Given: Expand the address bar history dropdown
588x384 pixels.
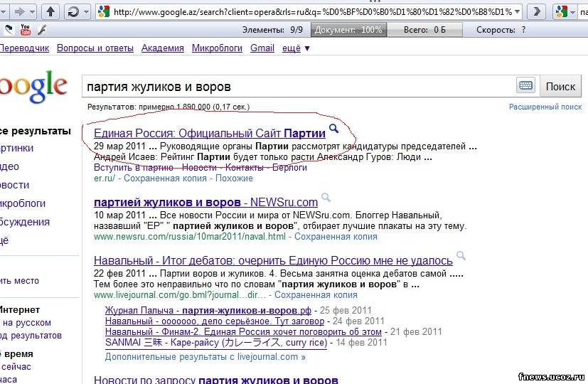Looking at the screenshot, I should [x=517, y=12].
